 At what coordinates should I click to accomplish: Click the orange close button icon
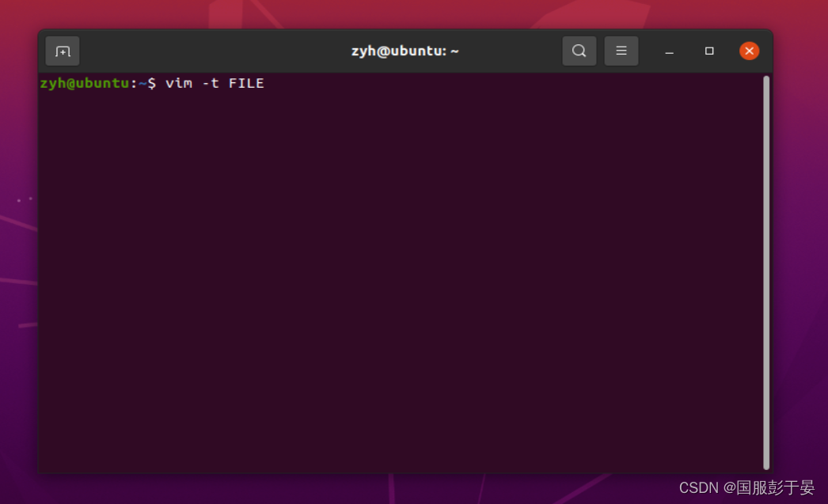point(749,50)
